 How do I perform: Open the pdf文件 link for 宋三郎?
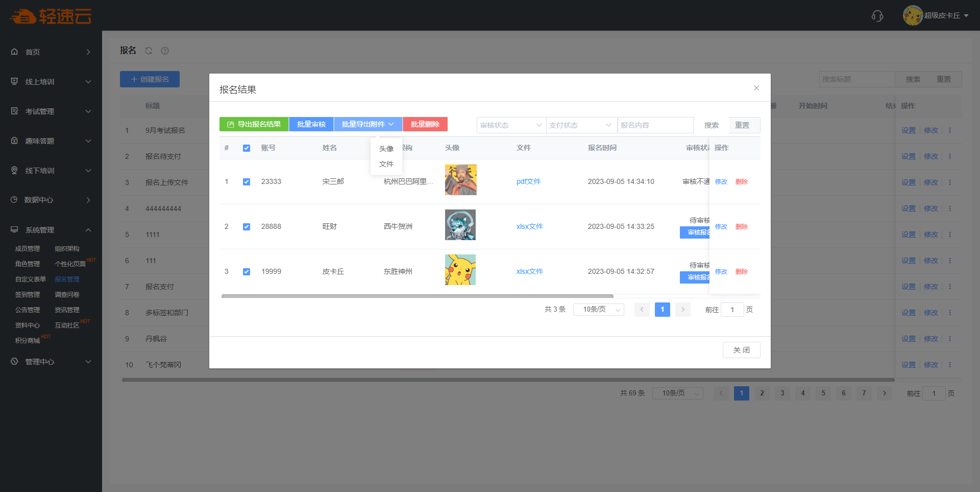pyautogui.click(x=528, y=181)
